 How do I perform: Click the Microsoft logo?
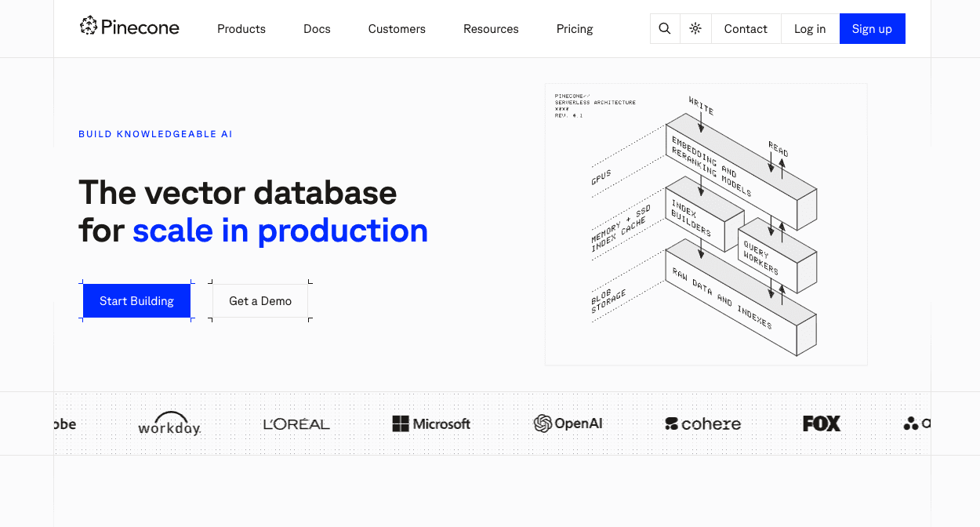tap(431, 424)
